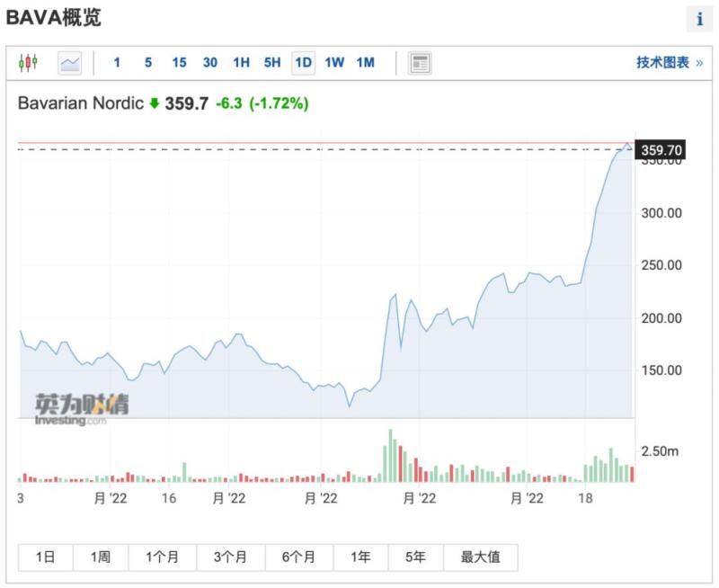Image resolution: width=719 pixels, height=588 pixels.
Task: Select the 1D daily interval
Action: [x=303, y=62]
